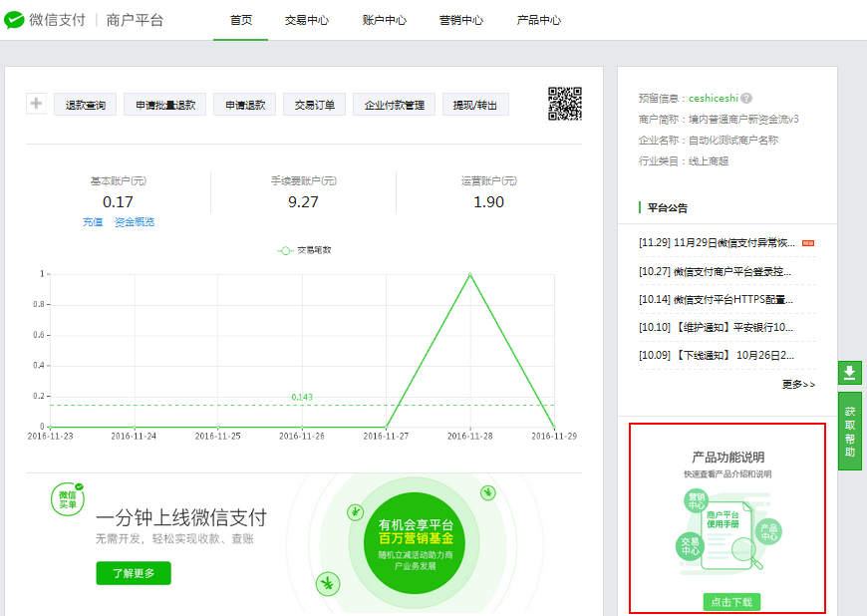The width and height of the screenshot is (867, 616).
Task: Expand more announcements via 更多>>
Action: point(798,384)
